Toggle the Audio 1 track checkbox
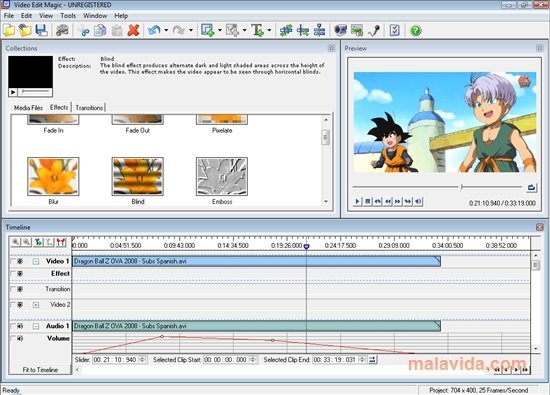550x395 pixels. tap(13, 326)
